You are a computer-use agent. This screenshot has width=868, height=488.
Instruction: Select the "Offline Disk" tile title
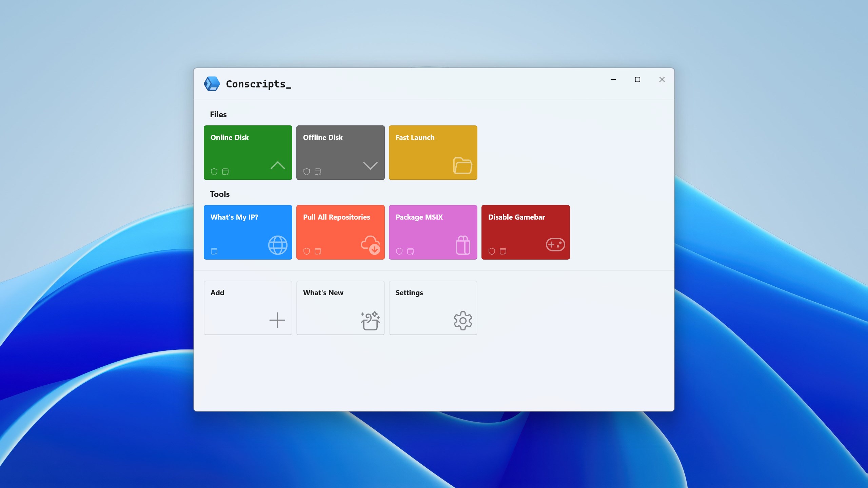tap(323, 137)
